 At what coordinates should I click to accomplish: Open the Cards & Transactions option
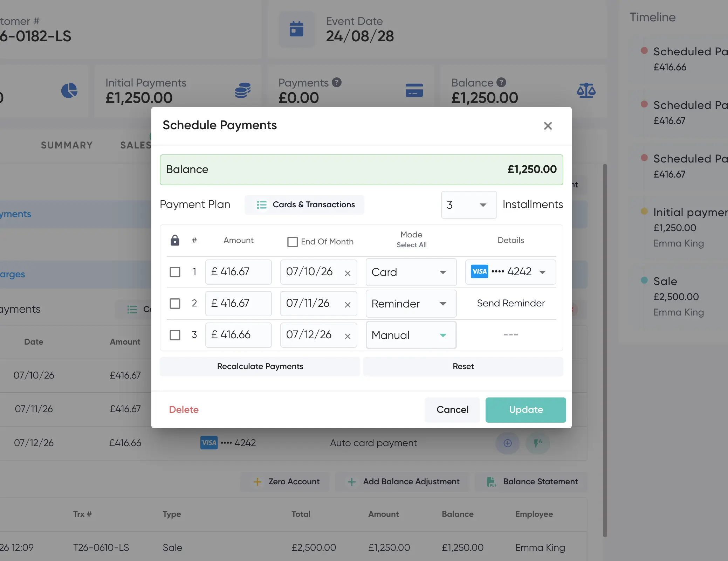click(x=304, y=205)
